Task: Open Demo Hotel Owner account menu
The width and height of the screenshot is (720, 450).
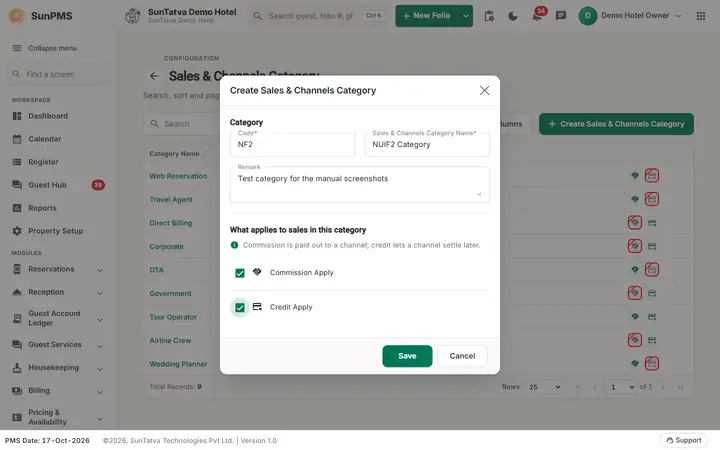Action: pyautogui.click(x=630, y=16)
